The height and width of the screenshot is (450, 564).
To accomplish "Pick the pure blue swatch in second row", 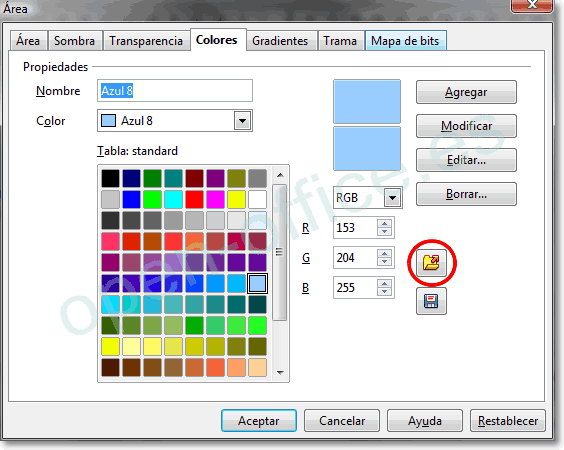I will (131, 199).
